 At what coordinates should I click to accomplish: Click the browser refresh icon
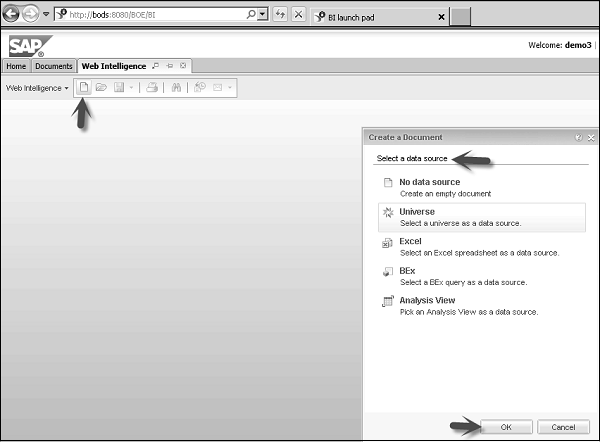coord(280,15)
